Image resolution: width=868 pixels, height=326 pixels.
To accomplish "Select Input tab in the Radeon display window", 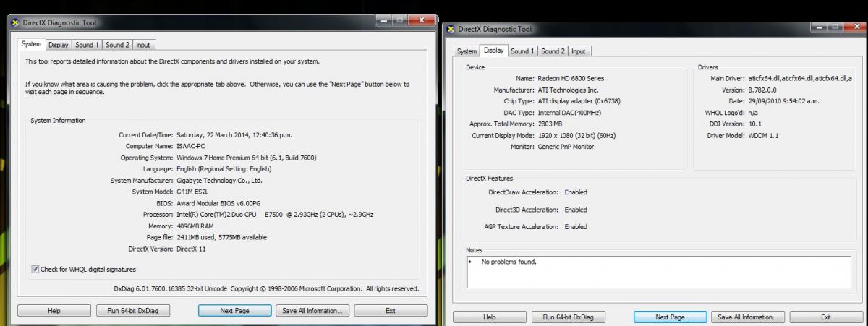I will tap(579, 51).
